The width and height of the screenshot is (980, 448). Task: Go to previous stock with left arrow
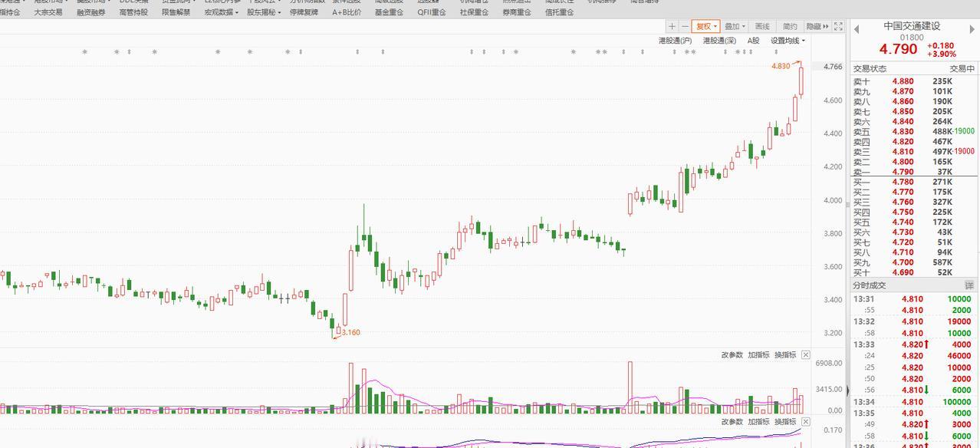(857, 30)
